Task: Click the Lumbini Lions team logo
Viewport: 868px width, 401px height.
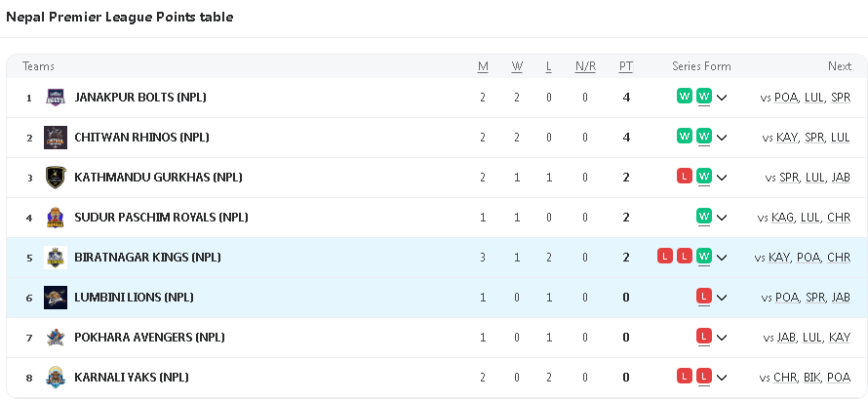Action: 56,297
